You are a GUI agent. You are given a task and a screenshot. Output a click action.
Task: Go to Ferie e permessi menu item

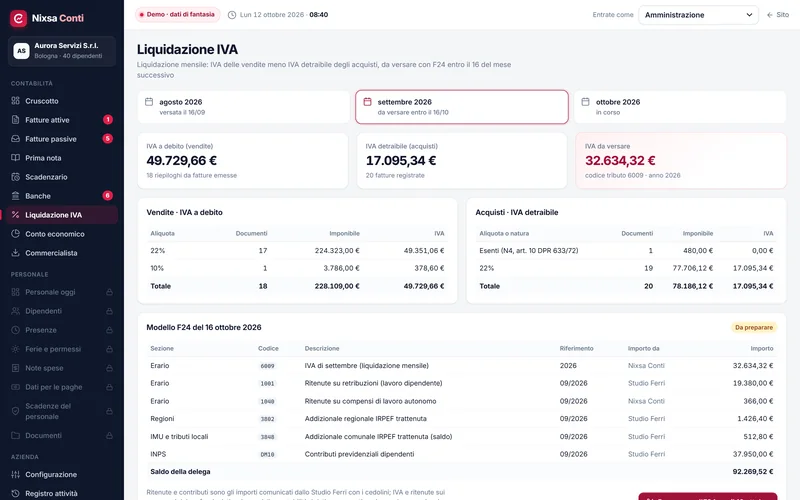click(62, 349)
